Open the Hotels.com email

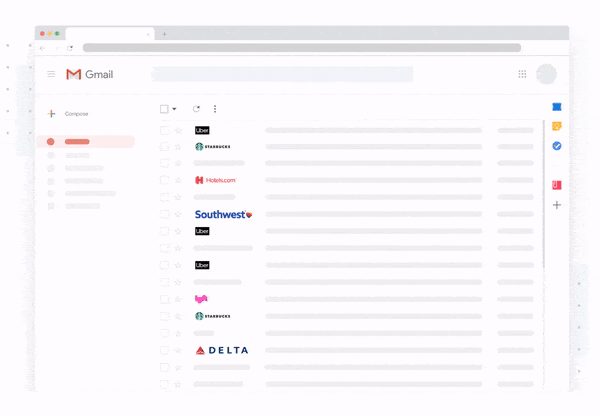[346, 180]
